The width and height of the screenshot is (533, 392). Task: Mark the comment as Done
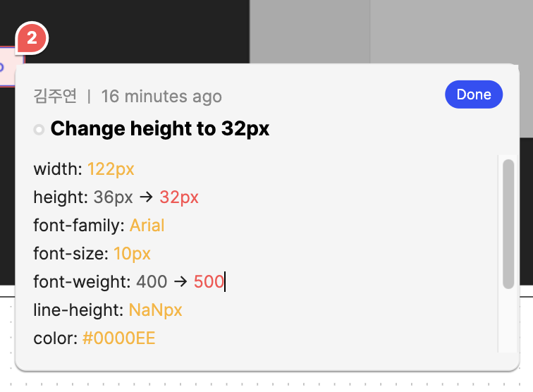click(x=474, y=94)
